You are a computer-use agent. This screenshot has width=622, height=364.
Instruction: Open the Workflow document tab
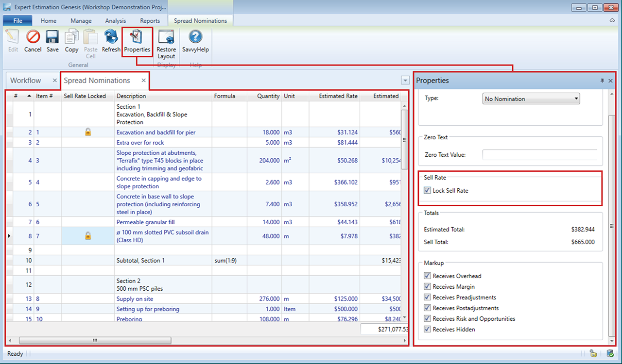pyautogui.click(x=26, y=81)
